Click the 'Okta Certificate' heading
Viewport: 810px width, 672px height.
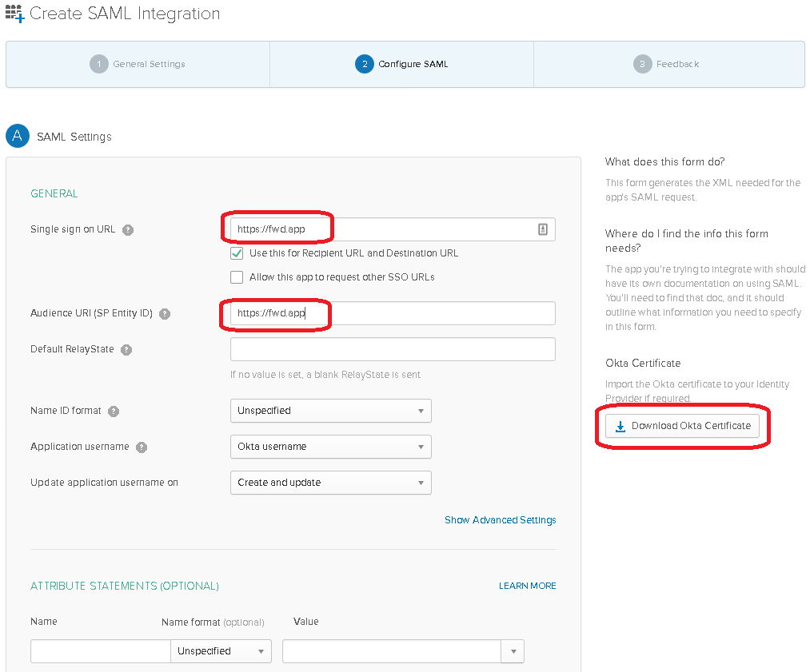[x=643, y=364]
